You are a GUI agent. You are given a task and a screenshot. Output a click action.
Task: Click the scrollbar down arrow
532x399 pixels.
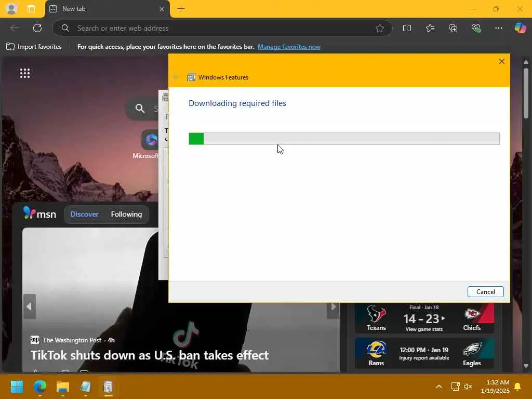click(x=526, y=366)
